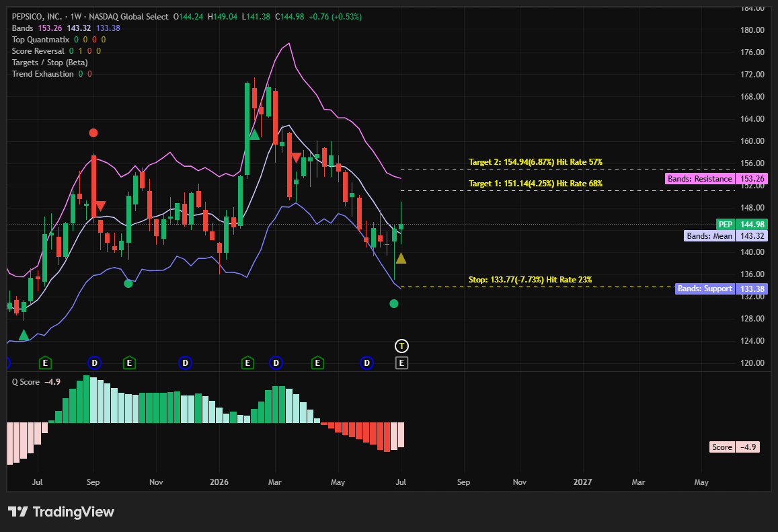Click the green E earnings marker in February 2026
778x532 pixels.
point(247,363)
